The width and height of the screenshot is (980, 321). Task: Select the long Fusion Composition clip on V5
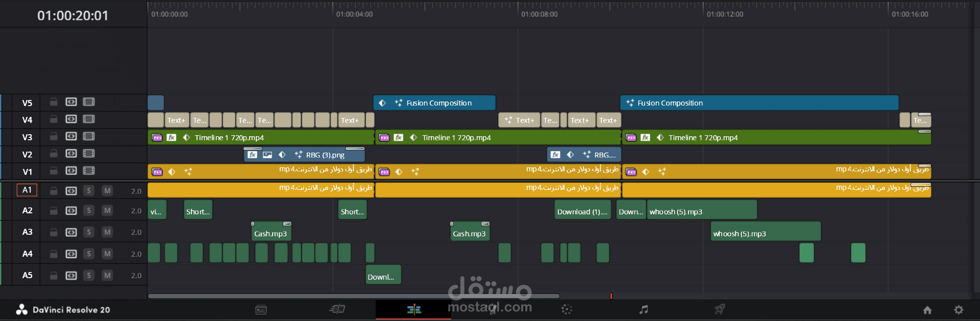coord(759,103)
